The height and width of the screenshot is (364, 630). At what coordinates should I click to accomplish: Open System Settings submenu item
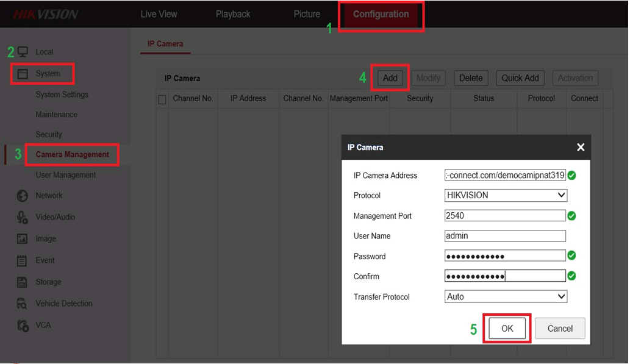(x=62, y=95)
